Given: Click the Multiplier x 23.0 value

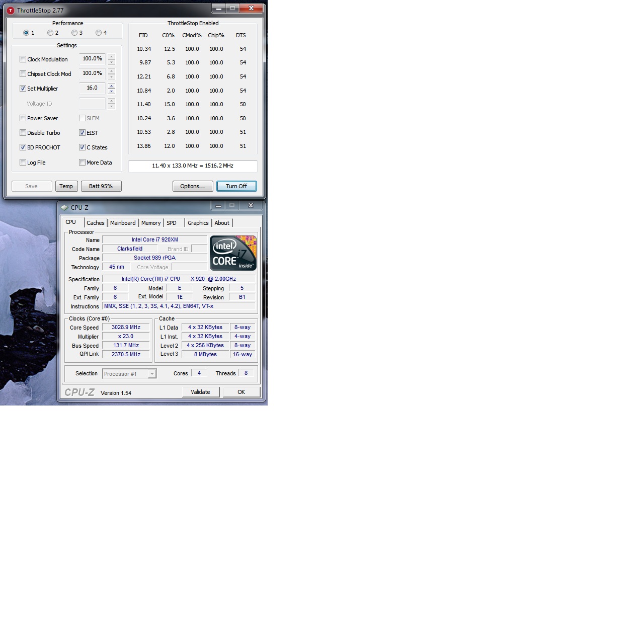Looking at the screenshot, I should coord(126,337).
